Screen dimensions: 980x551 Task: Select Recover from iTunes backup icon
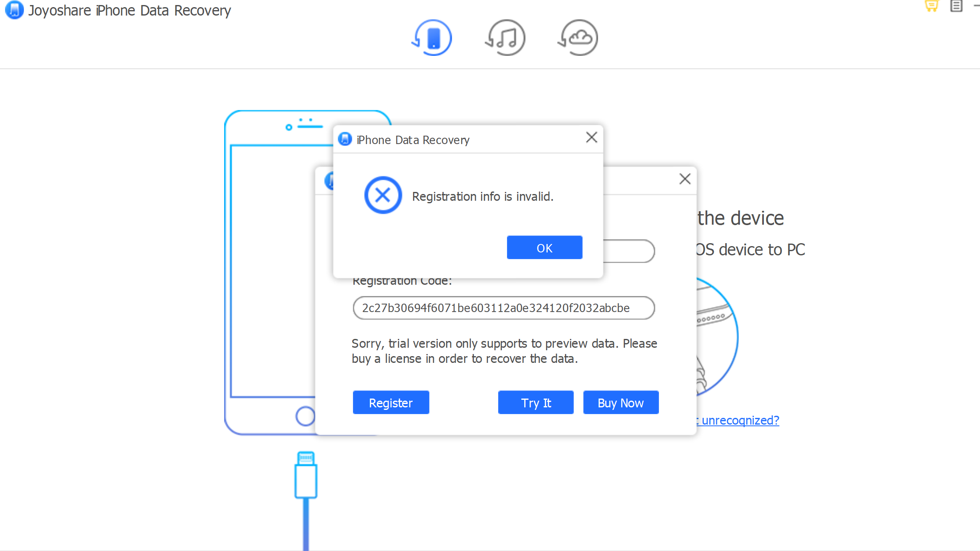coord(505,38)
